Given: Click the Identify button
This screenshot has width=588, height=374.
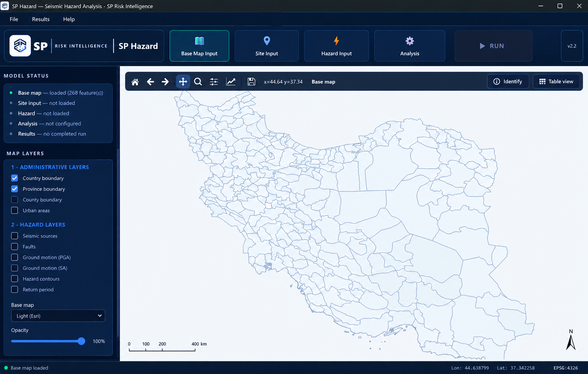Looking at the screenshot, I should point(508,82).
